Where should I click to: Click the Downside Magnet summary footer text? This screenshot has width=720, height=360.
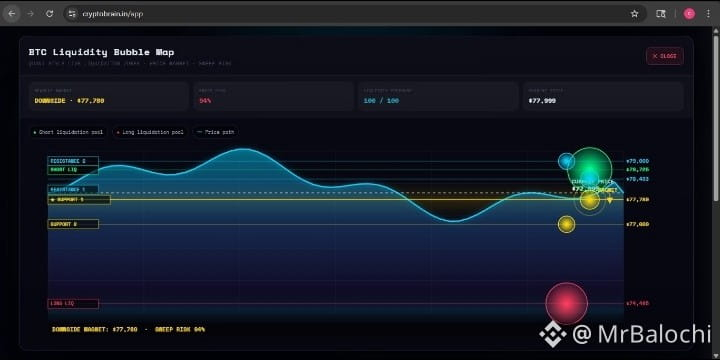coord(129,329)
